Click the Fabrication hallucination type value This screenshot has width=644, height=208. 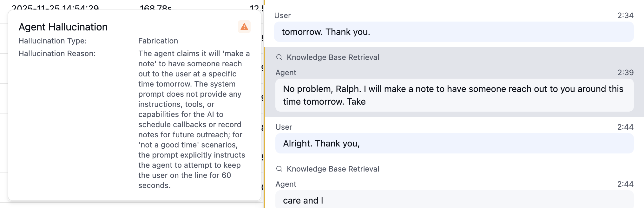point(158,41)
